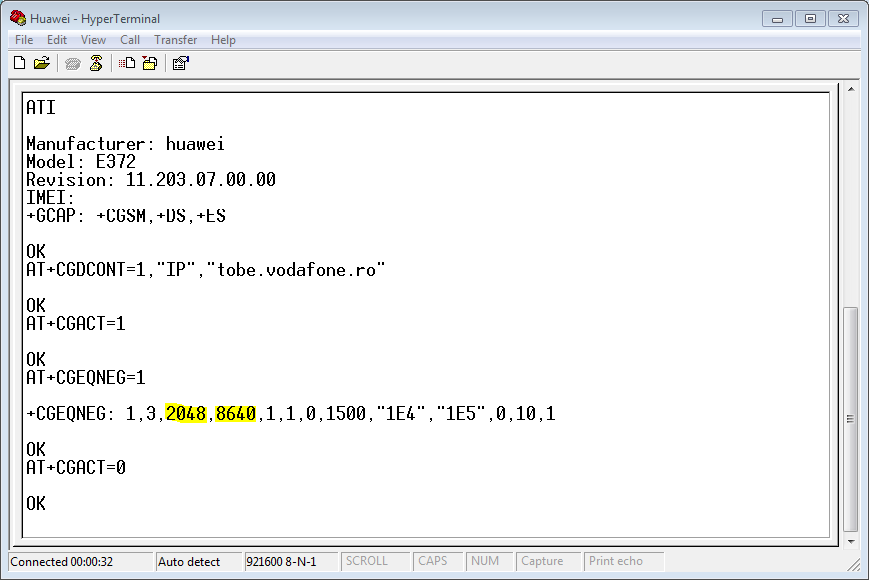Click the AT+CGACT=0 command line
869x580 pixels.
(76, 468)
